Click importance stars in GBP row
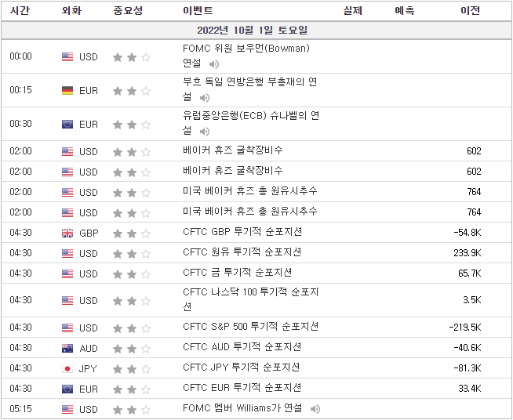The width and height of the screenshot is (513, 420). (x=132, y=234)
